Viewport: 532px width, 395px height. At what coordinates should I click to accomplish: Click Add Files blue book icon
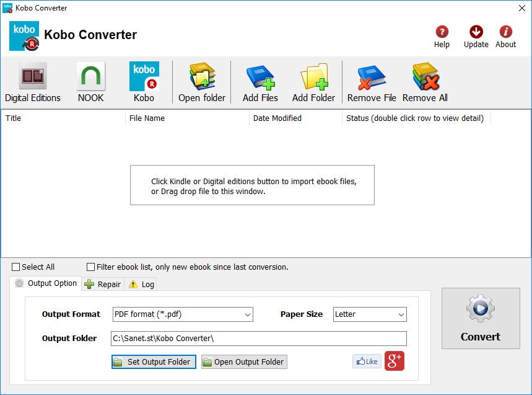(x=260, y=78)
